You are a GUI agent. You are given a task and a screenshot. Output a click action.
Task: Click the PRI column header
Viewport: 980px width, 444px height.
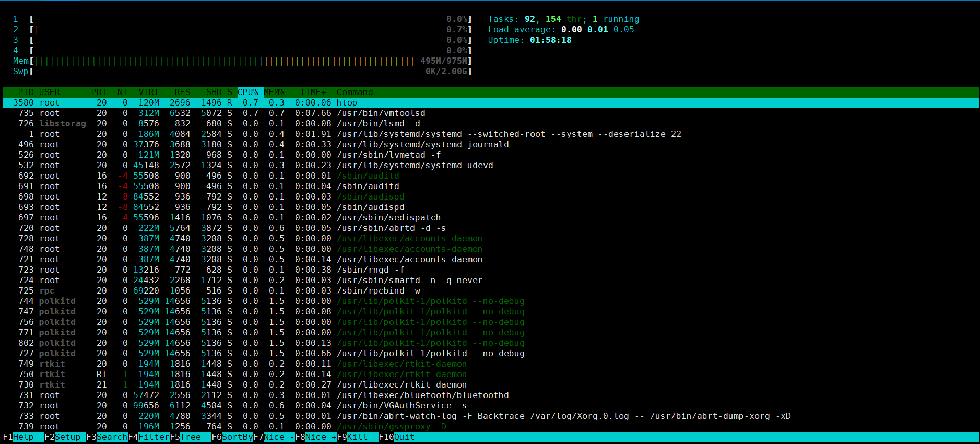point(99,92)
